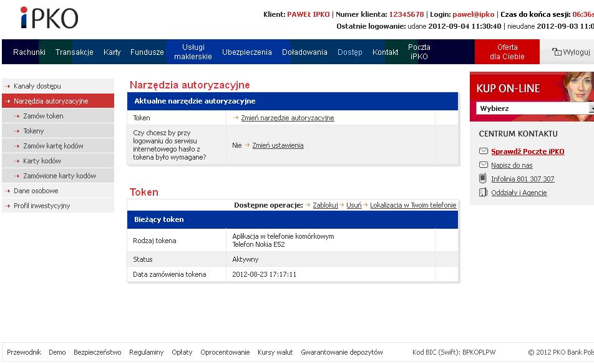Image resolution: width=594 pixels, height=364 pixels.
Task: Open the Gwarantowanie depozytów footer link
Action: [x=342, y=352]
